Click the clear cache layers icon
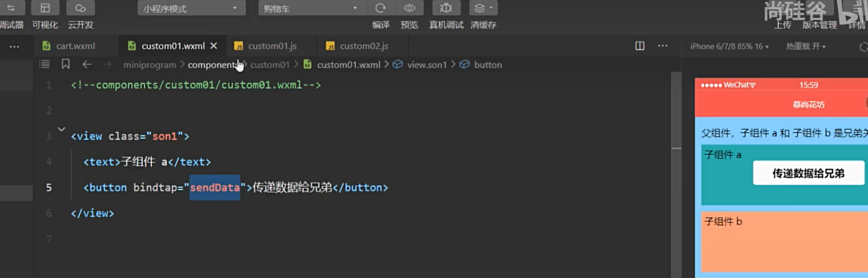 click(480, 8)
